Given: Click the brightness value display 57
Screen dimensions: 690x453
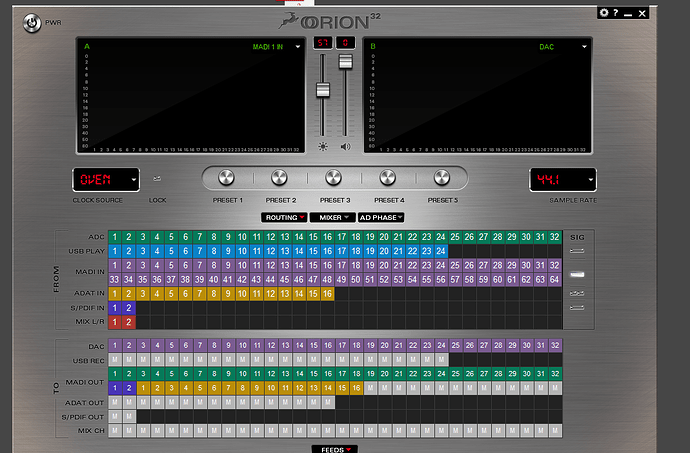Looking at the screenshot, I should coord(323,43).
